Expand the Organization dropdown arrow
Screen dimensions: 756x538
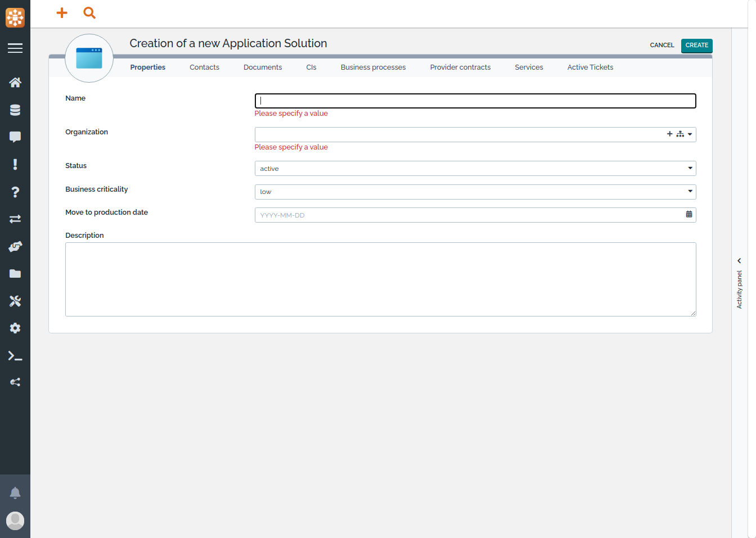click(690, 134)
